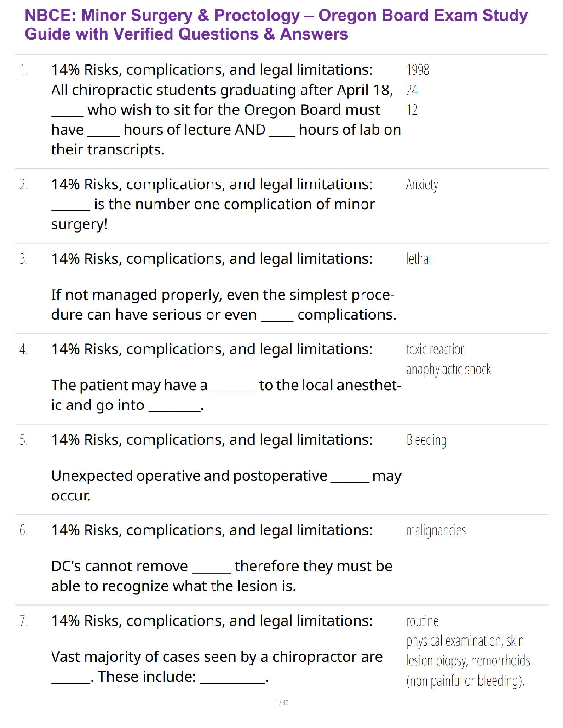
Task: Click the answer "Bleeding"
Action: [426, 440]
